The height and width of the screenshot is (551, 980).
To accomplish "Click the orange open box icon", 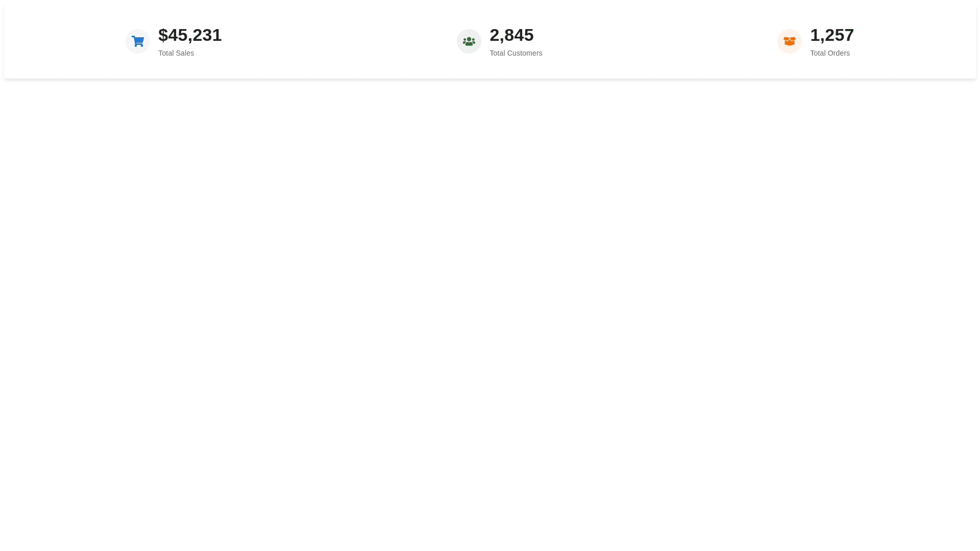I will pos(789,41).
